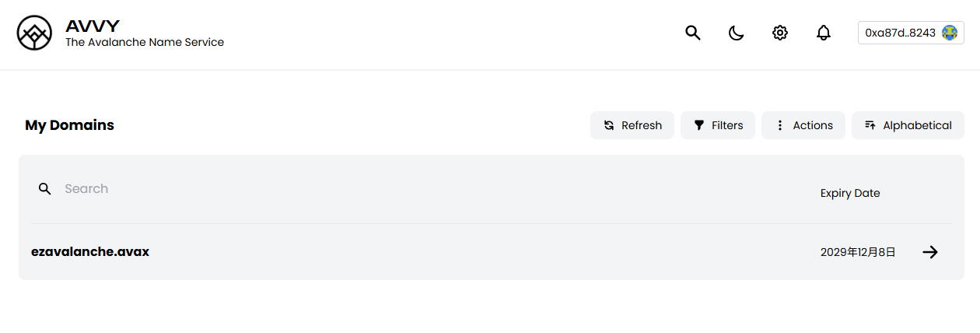
Task: Click the AVVY title text
Action: click(93, 26)
